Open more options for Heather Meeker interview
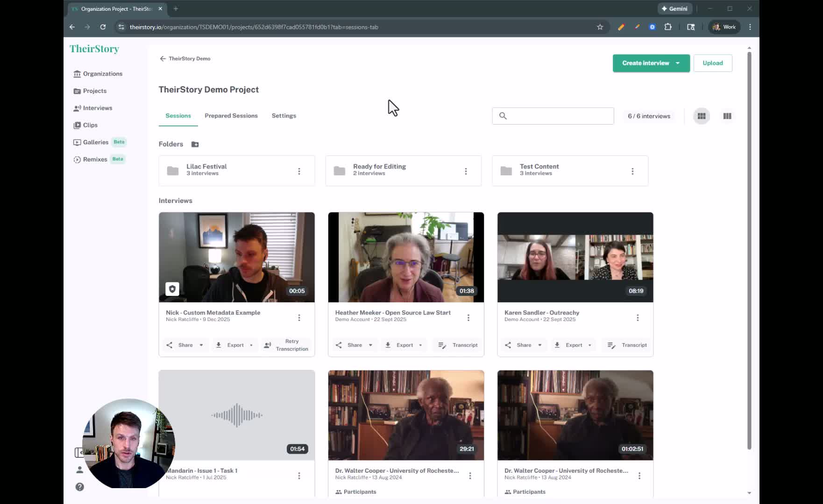This screenshot has width=823, height=504. point(468,318)
